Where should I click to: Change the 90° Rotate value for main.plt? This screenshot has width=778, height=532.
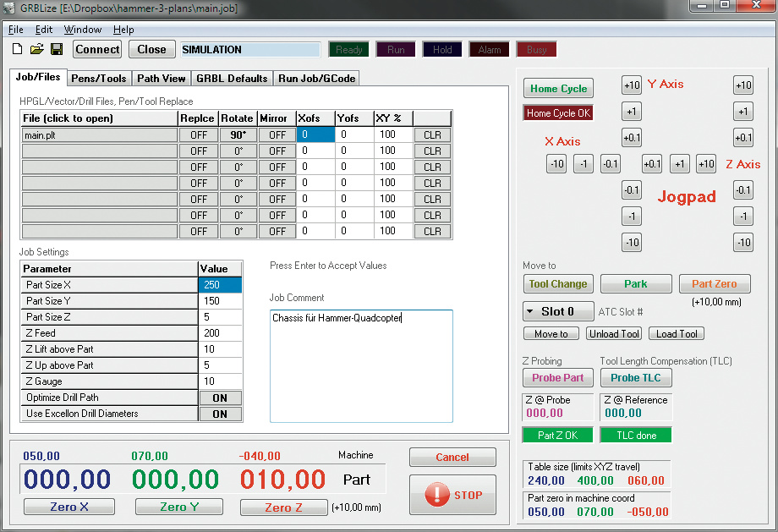[x=238, y=134]
